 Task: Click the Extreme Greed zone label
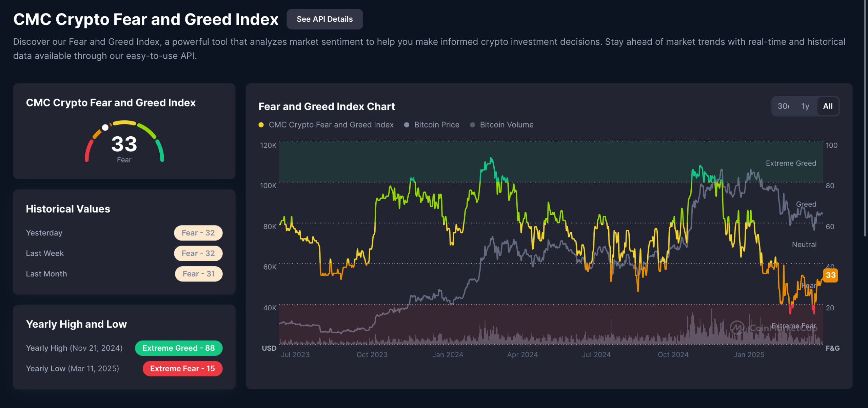tap(791, 163)
